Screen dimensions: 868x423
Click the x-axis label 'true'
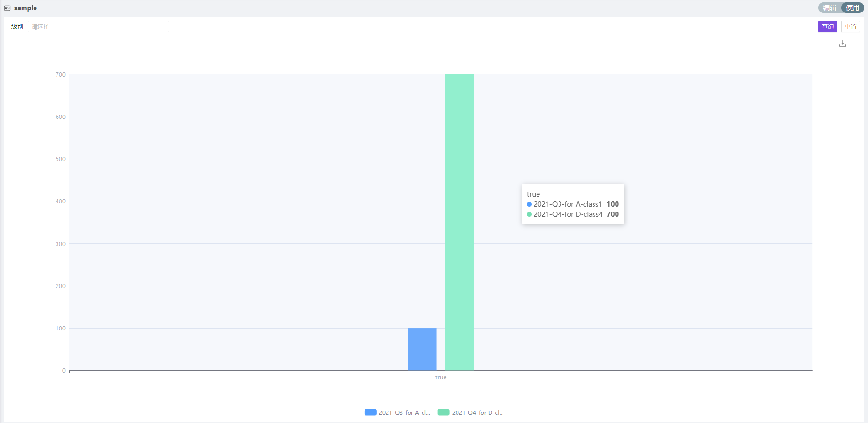coord(441,377)
